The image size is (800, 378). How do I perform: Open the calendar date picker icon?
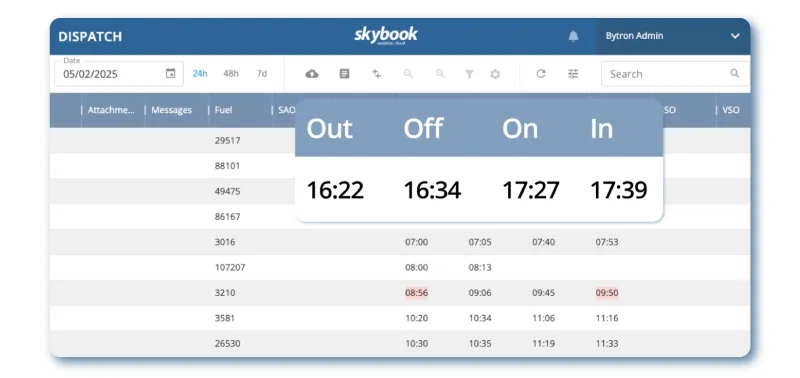(170, 73)
